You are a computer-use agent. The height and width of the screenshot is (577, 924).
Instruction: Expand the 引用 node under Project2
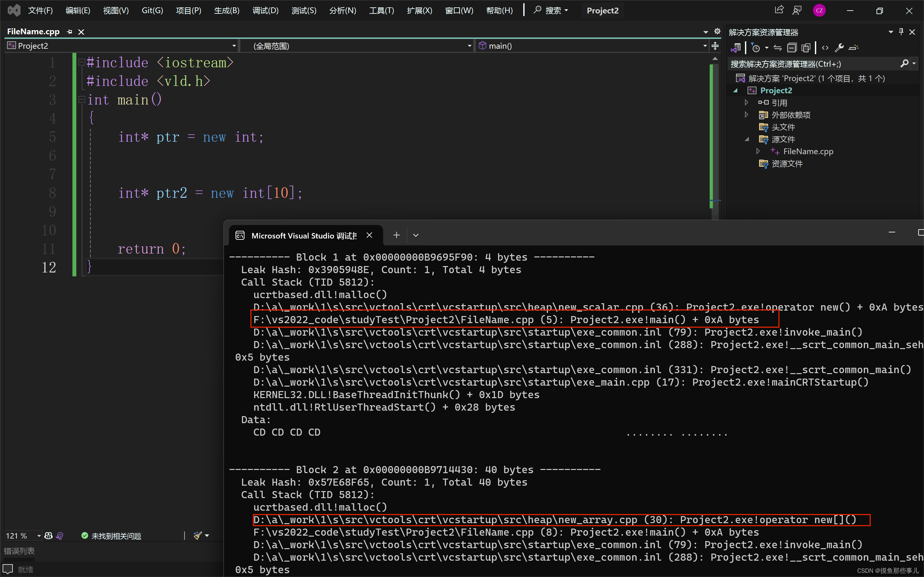[747, 102]
